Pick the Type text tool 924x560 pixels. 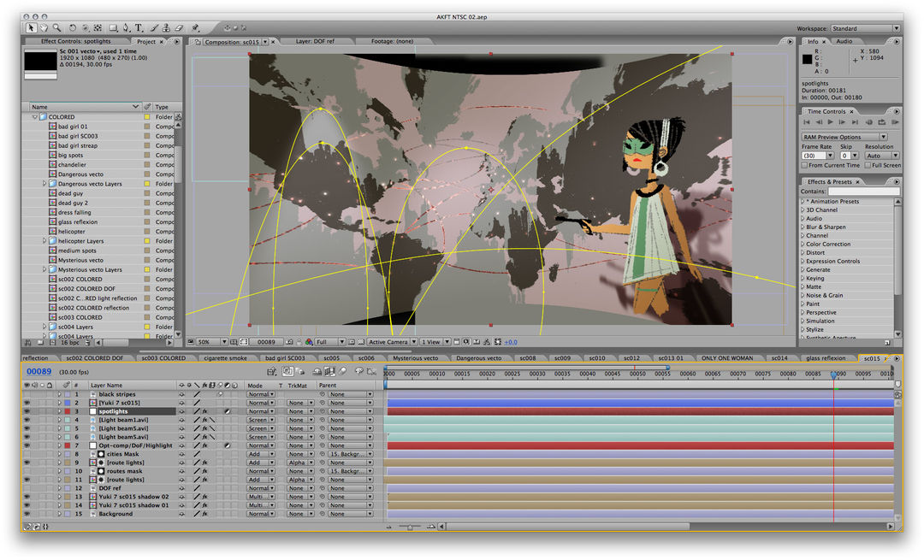pos(139,28)
